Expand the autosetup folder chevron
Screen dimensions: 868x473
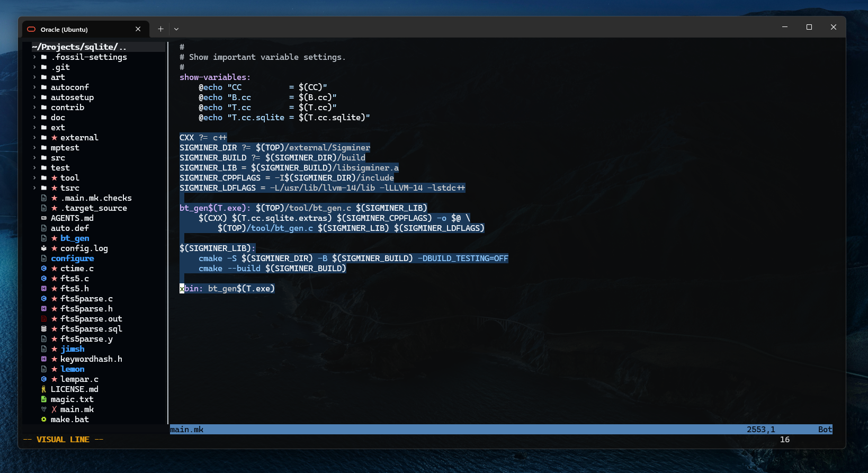(x=34, y=97)
